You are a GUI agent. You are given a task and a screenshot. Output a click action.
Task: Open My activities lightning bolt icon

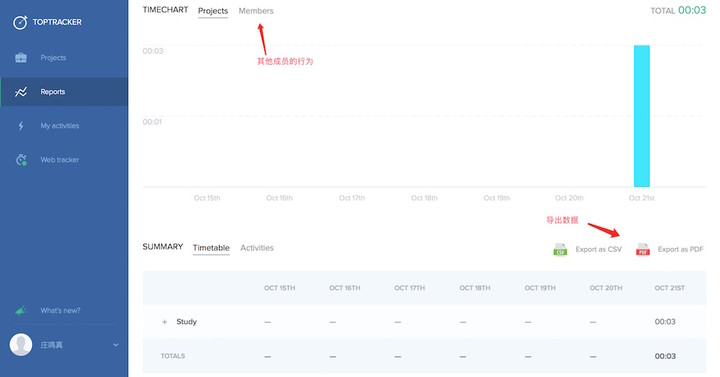tap(21, 126)
